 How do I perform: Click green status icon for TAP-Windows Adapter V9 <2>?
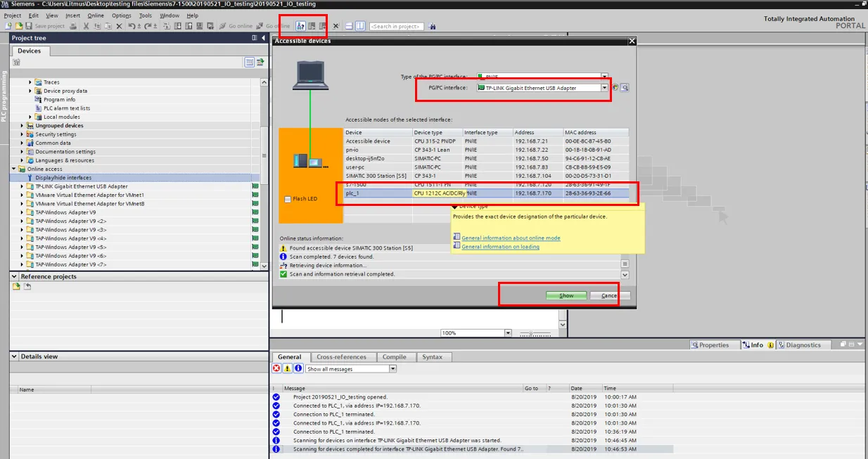coord(255,221)
